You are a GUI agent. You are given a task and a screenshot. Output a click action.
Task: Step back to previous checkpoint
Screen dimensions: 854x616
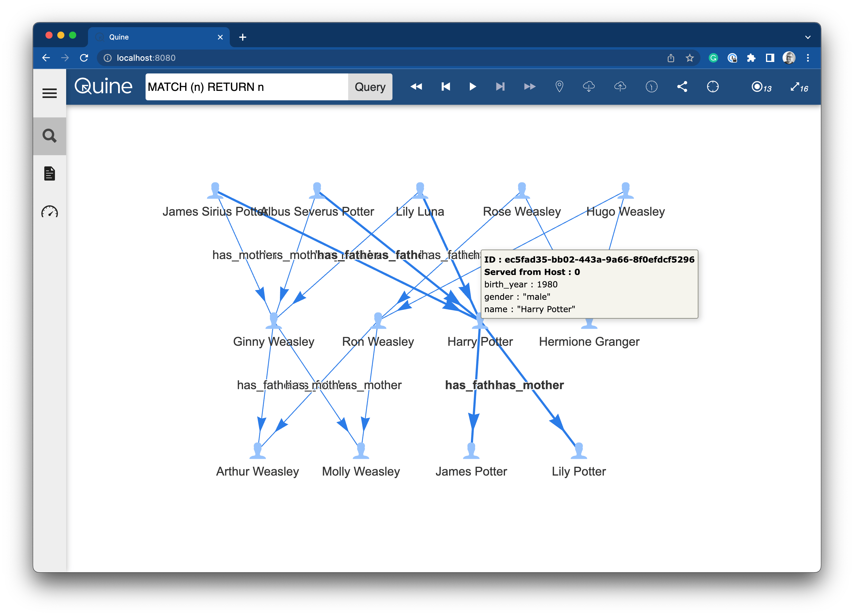point(445,86)
